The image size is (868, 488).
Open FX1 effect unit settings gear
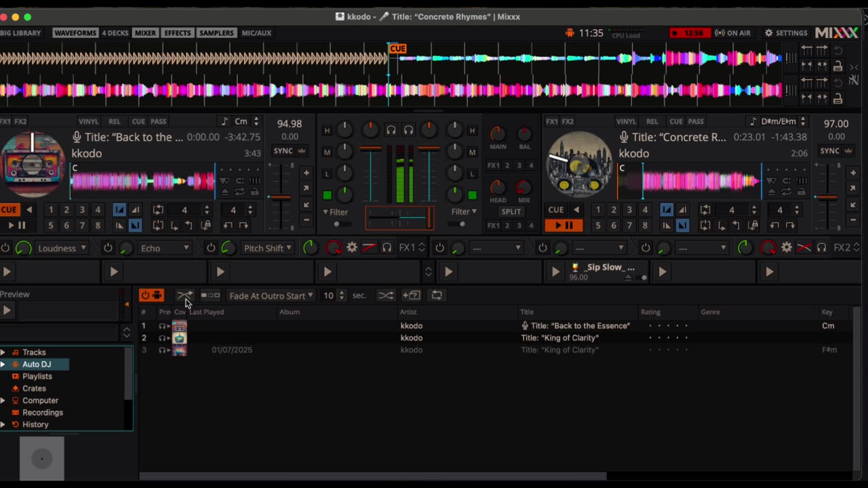352,248
